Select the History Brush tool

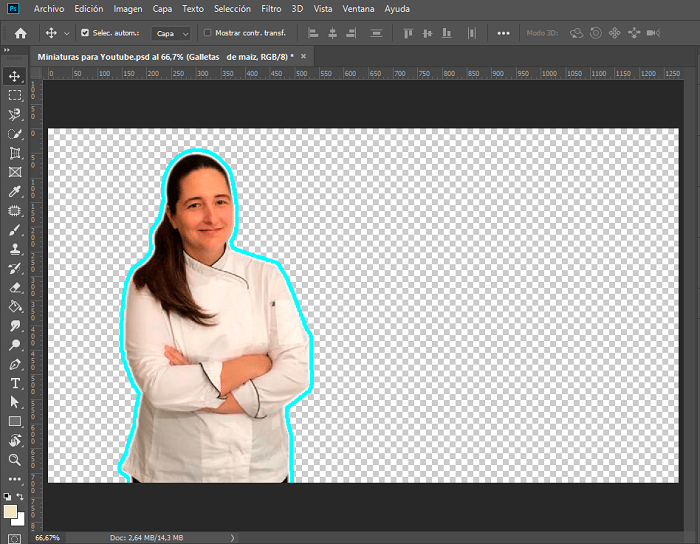(x=15, y=269)
